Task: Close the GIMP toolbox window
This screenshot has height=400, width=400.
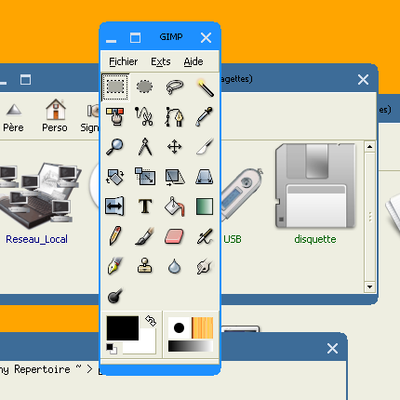Action: [x=206, y=38]
